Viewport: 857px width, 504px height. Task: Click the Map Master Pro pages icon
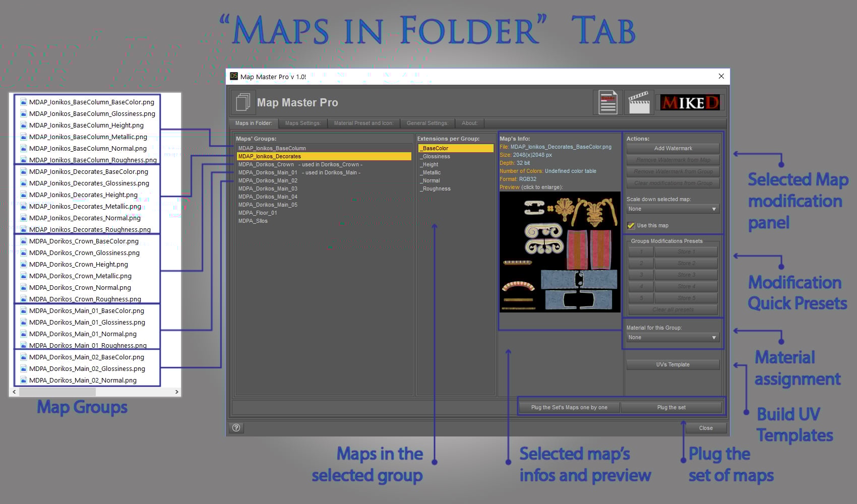[243, 102]
